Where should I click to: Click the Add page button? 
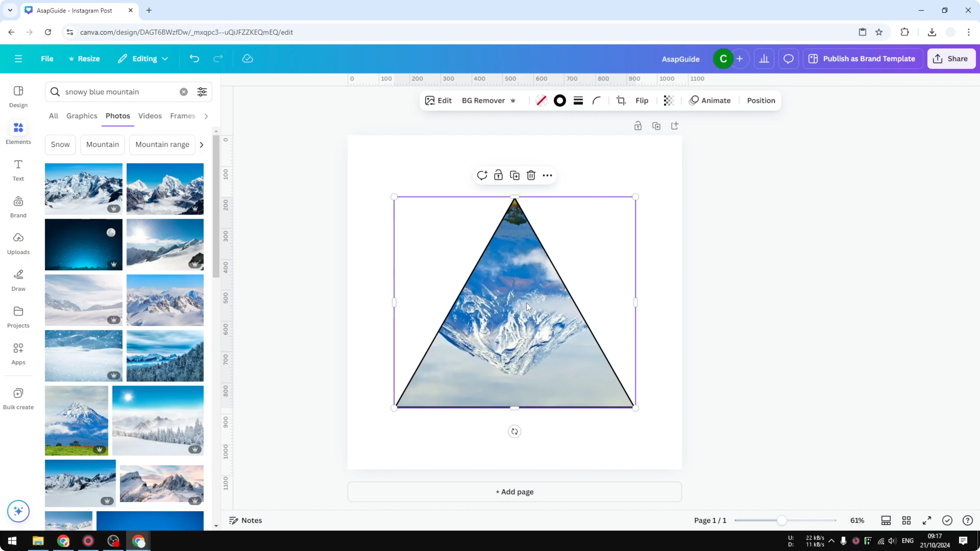click(x=514, y=492)
